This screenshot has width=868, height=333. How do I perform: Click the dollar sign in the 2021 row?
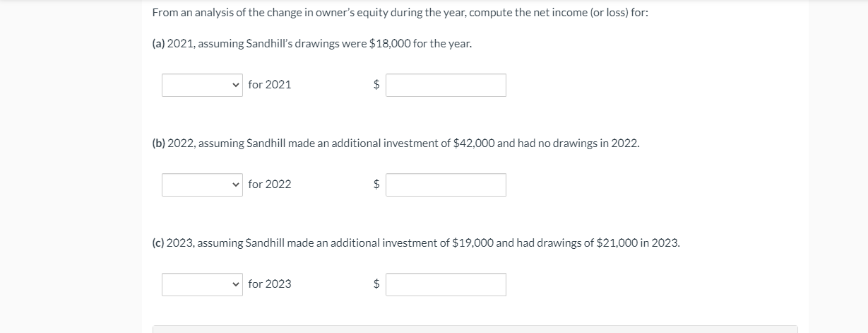tap(376, 85)
